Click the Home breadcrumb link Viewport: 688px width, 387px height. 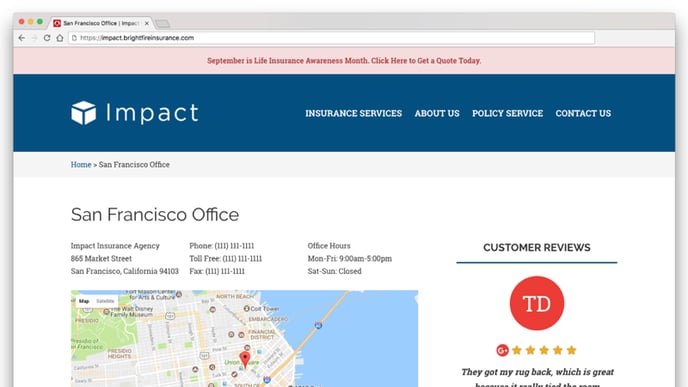[81, 165]
